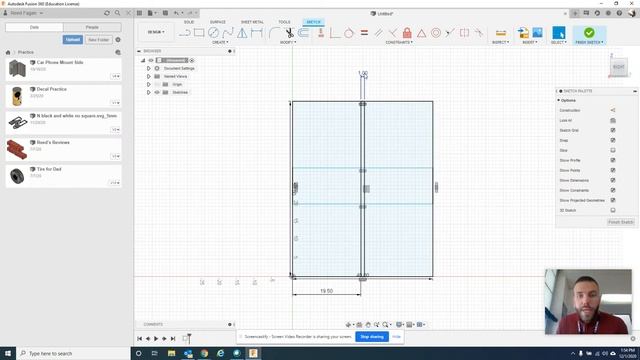640x360 pixels.
Task: Open the Design workspace dropdown
Action: [156, 32]
